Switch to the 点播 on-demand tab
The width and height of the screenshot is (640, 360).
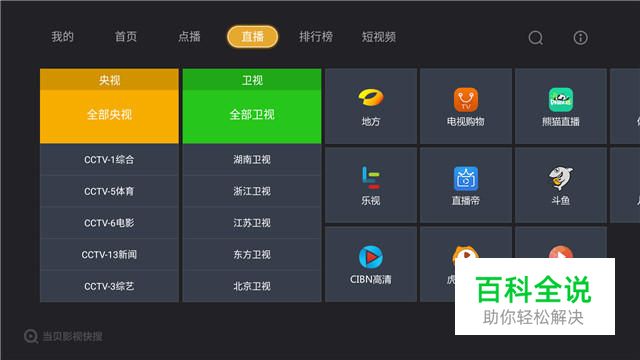tap(189, 37)
